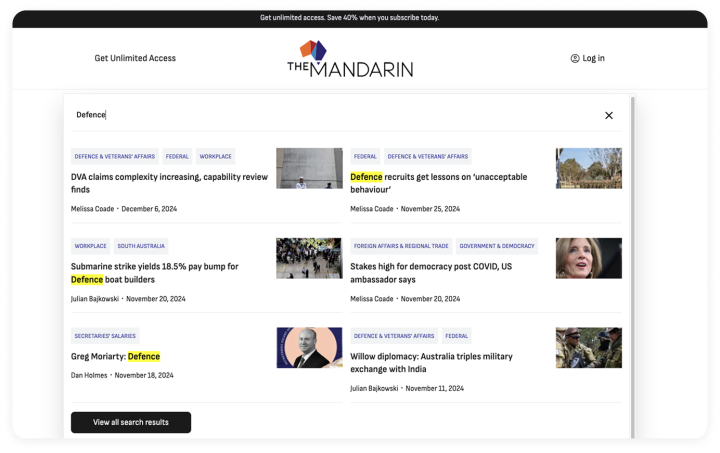Open Submarine strike yields pay bump article

tap(154, 273)
